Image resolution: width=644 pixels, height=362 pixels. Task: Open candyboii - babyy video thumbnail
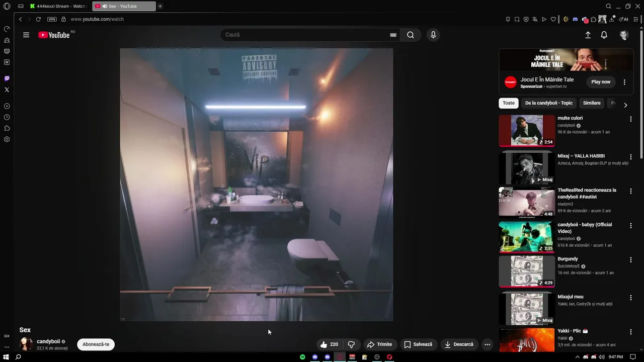point(527,237)
